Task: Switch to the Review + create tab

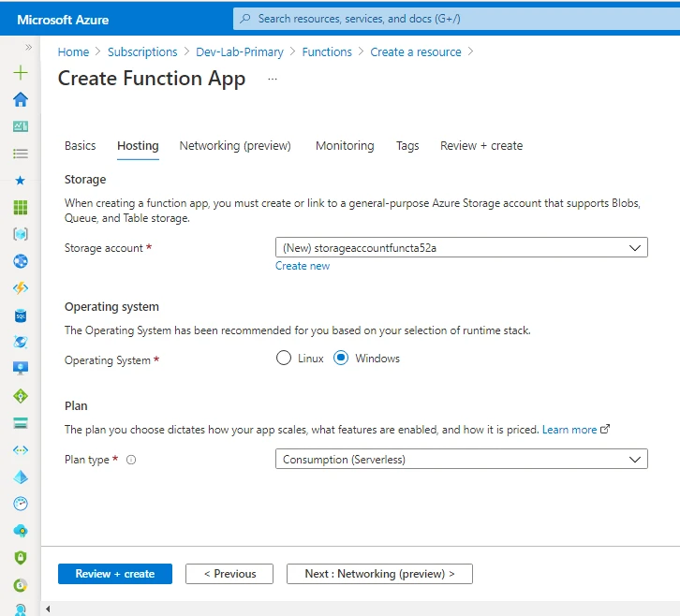Action: pos(481,146)
